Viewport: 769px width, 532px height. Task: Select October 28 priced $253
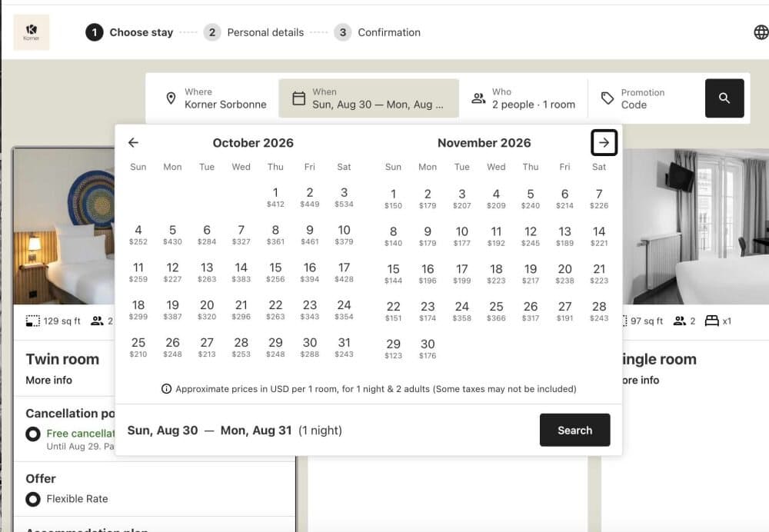pos(241,347)
